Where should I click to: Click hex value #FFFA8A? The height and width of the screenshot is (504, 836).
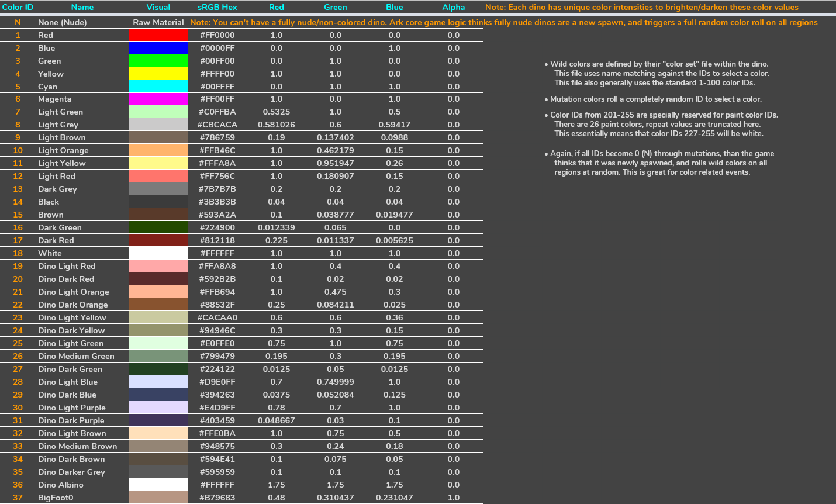[x=217, y=164]
